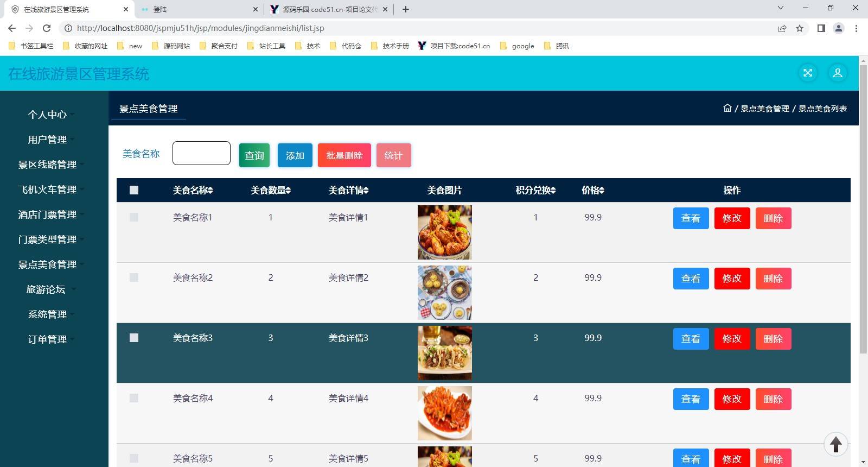Focus the 美食名称 search input field
This screenshot has width=868, height=467.
pos(201,153)
